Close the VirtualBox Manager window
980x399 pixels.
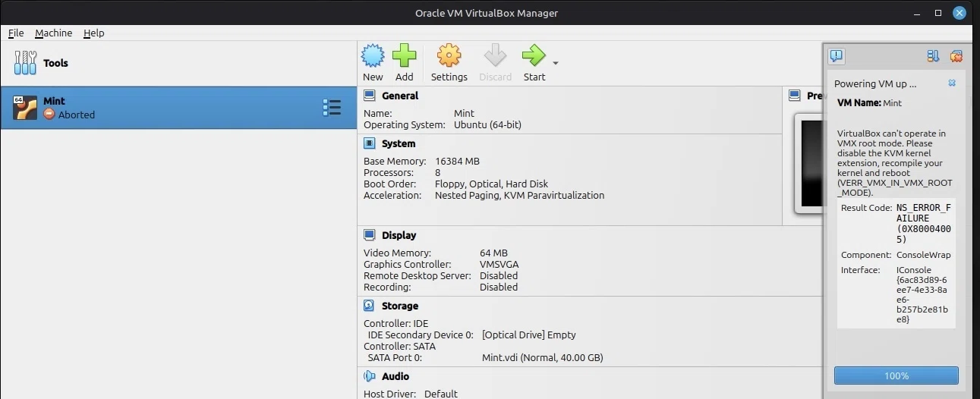click(x=960, y=13)
